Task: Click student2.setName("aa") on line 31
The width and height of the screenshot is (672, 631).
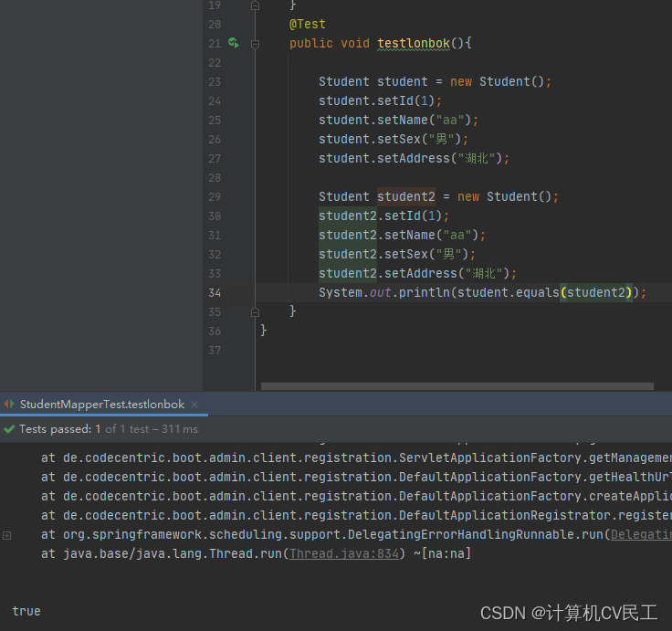Action: [402, 235]
